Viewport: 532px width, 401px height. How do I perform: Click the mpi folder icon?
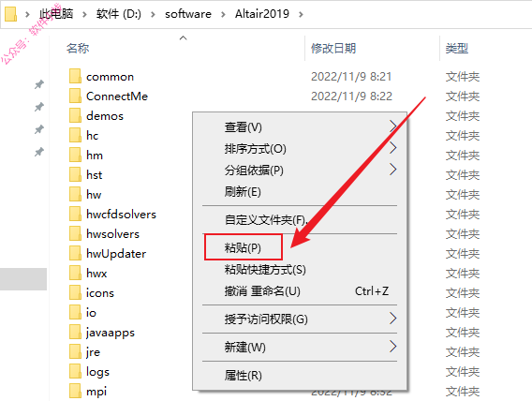coord(75,391)
